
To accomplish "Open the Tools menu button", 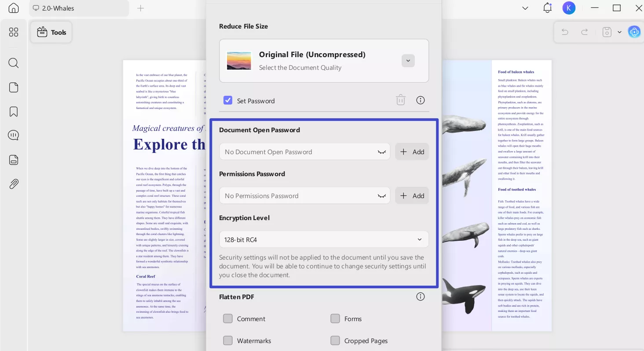I will (51, 32).
